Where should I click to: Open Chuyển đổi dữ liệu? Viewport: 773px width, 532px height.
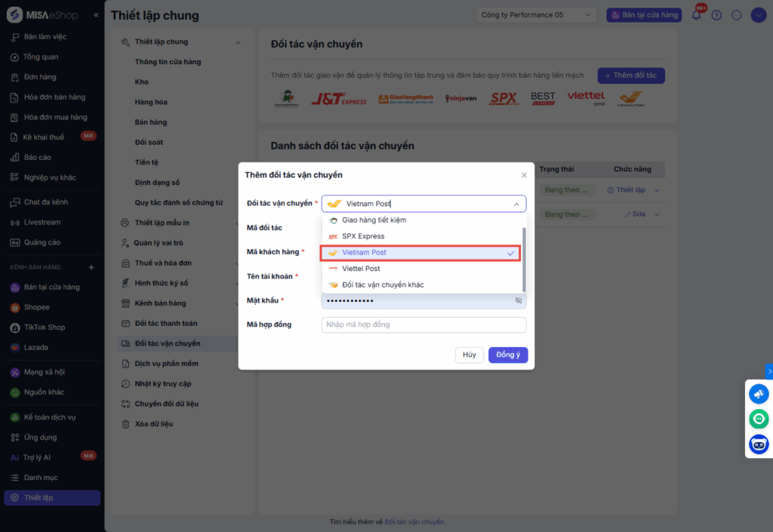click(x=167, y=404)
